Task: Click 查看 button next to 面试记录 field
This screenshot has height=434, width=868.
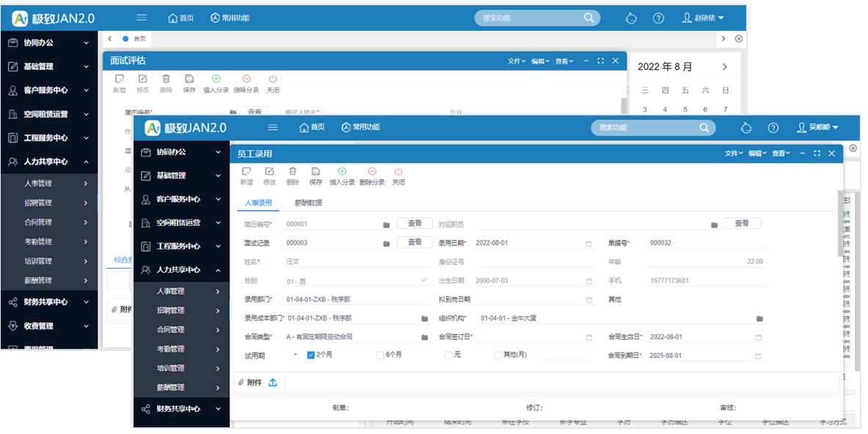Action: click(x=415, y=242)
